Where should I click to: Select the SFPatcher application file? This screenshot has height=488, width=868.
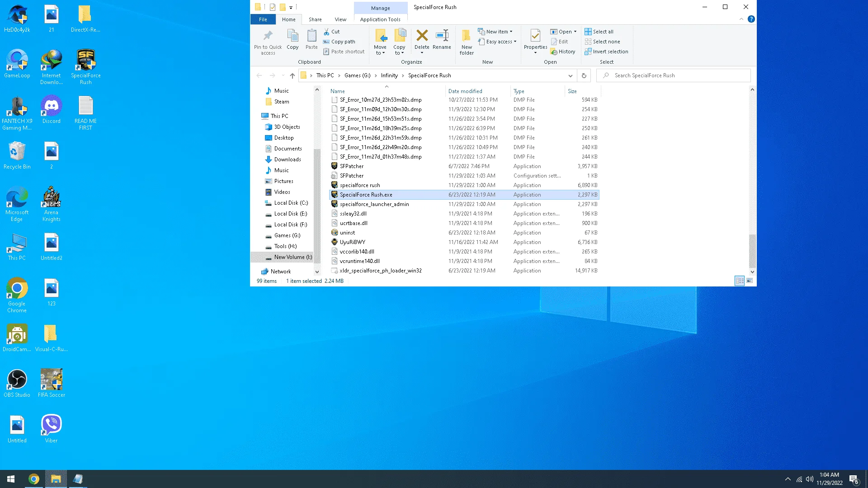(464, 166)
